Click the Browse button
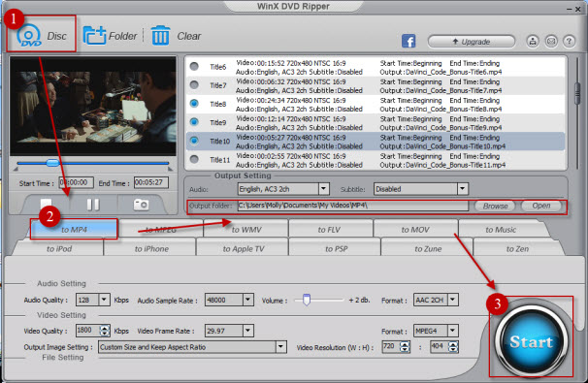Screen dimensions: 588x383 [x=495, y=206]
